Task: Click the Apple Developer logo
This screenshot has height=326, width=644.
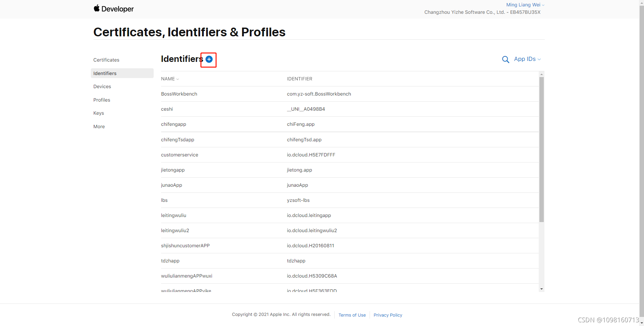Action: (114, 9)
